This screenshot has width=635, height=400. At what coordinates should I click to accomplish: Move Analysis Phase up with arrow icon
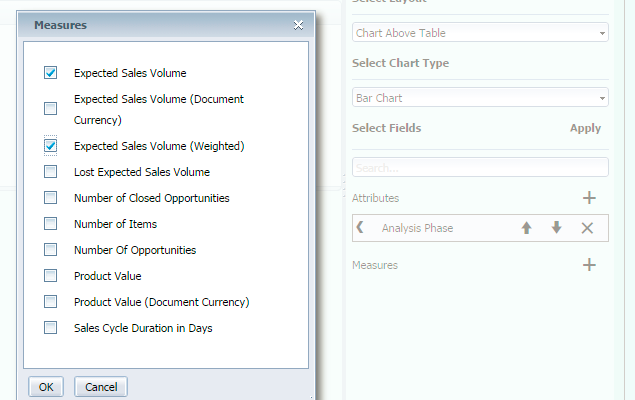[x=526, y=228]
